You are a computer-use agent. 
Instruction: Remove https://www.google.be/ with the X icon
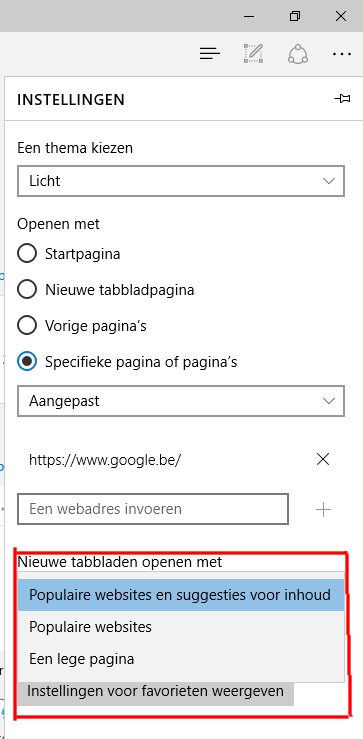[323, 459]
